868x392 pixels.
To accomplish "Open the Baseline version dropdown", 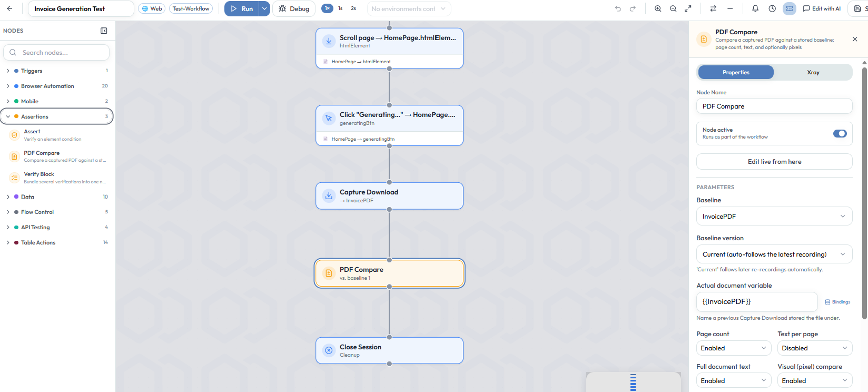I will click(x=774, y=254).
